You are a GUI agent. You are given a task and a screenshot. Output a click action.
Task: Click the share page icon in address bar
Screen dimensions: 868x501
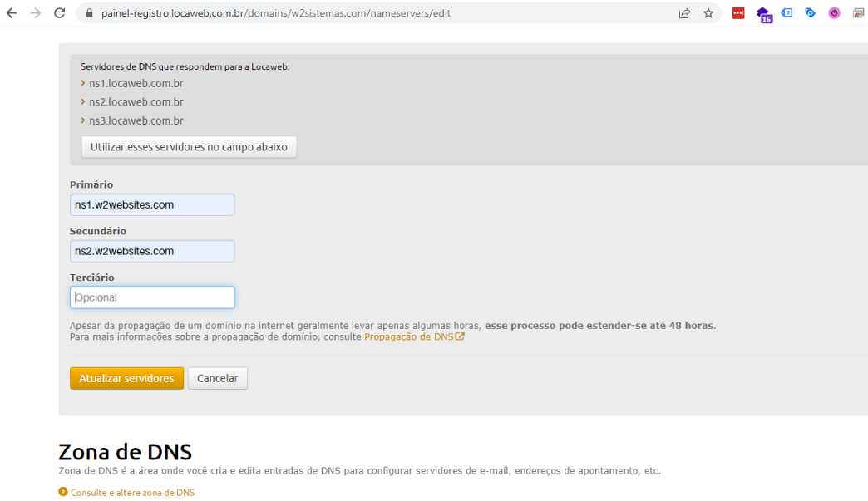[685, 13]
